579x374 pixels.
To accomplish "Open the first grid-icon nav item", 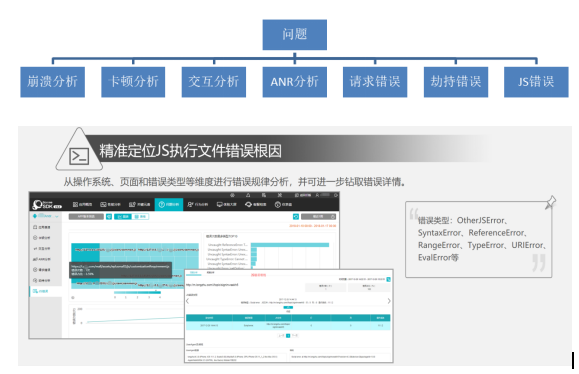I will point(82,204).
